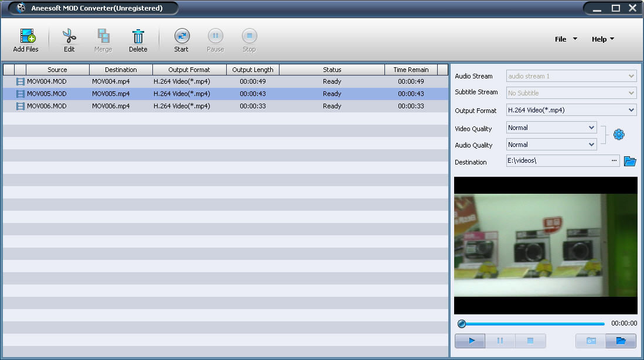644x360 pixels.
Task: Select the MOV004.MOD source row
Action: click(x=46, y=82)
